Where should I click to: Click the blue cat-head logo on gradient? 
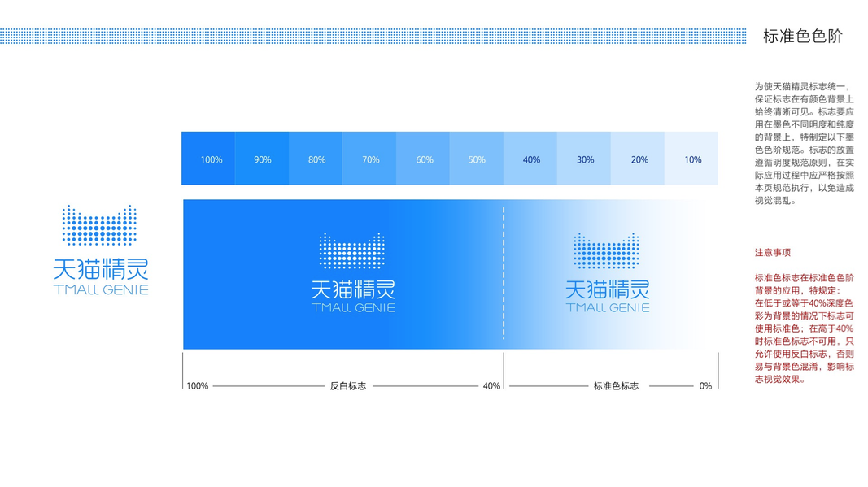[606, 251]
